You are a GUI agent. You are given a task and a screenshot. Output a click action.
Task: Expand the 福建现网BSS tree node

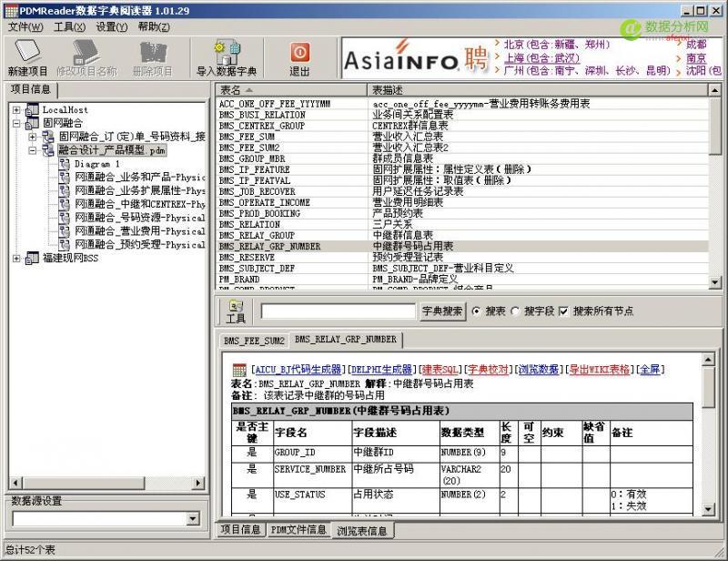point(16,259)
